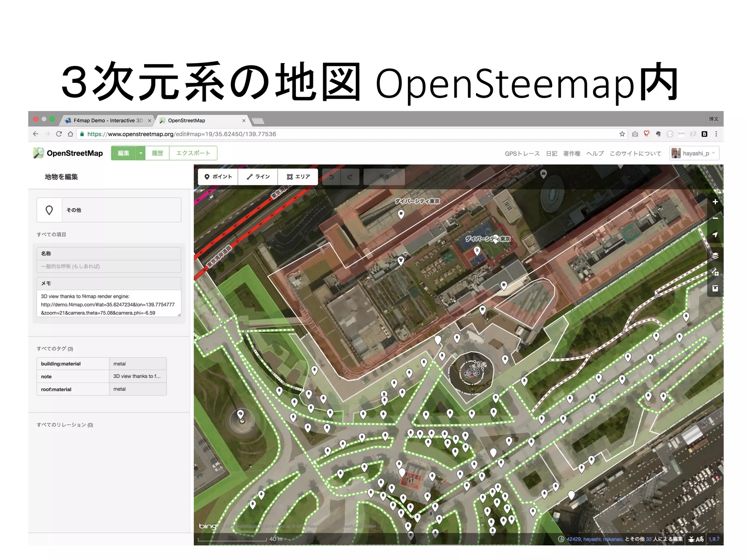Viewport: 747px width, 560px height.
Task: Select the ライン (Line) tool
Action: point(258,176)
